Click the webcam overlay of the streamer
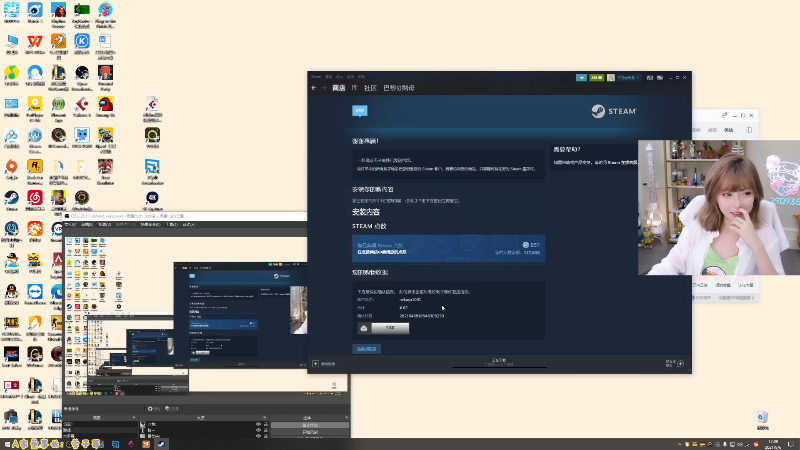Viewport: 800px width, 450px height. 719,207
